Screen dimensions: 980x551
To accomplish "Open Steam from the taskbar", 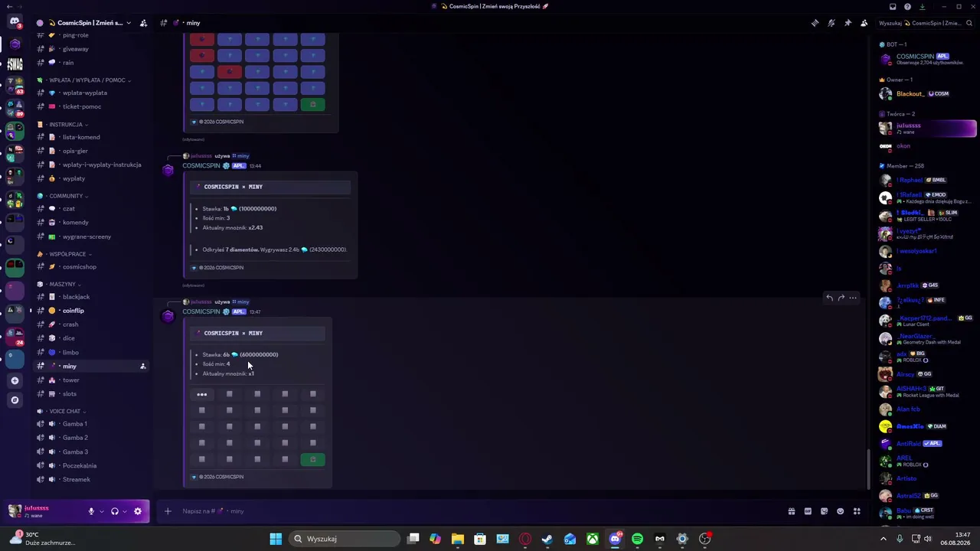I will pyautogui.click(x=547, y=539).
